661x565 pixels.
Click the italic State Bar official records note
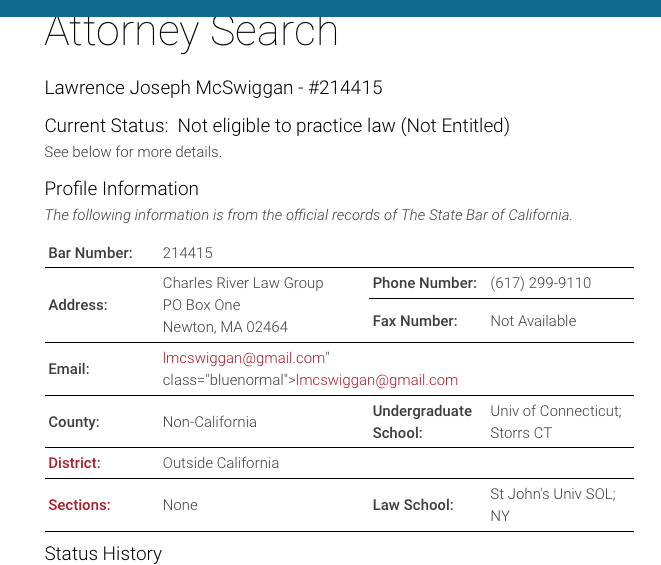tap(308, 215)
